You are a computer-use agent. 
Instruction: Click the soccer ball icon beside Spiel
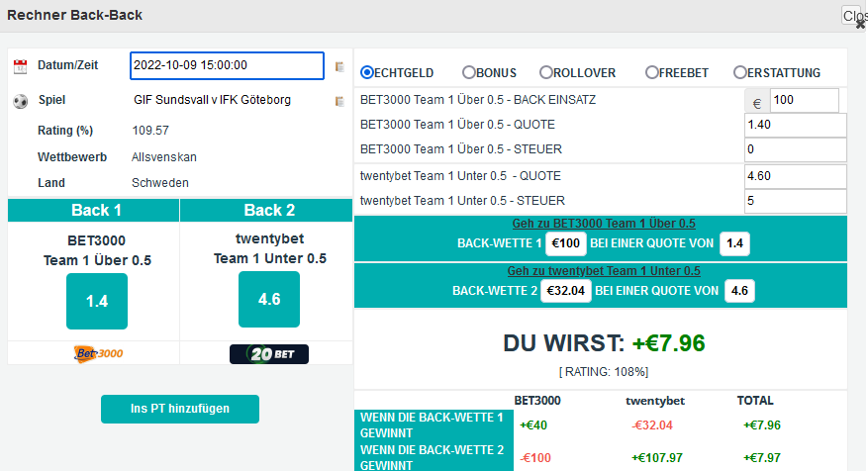click(21, 101)
